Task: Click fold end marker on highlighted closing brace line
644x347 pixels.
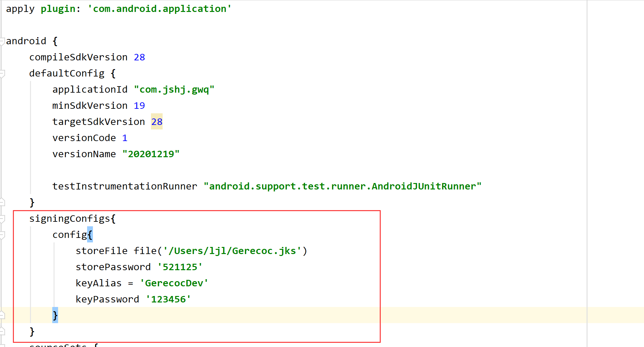Action: [x=2, y=315]
